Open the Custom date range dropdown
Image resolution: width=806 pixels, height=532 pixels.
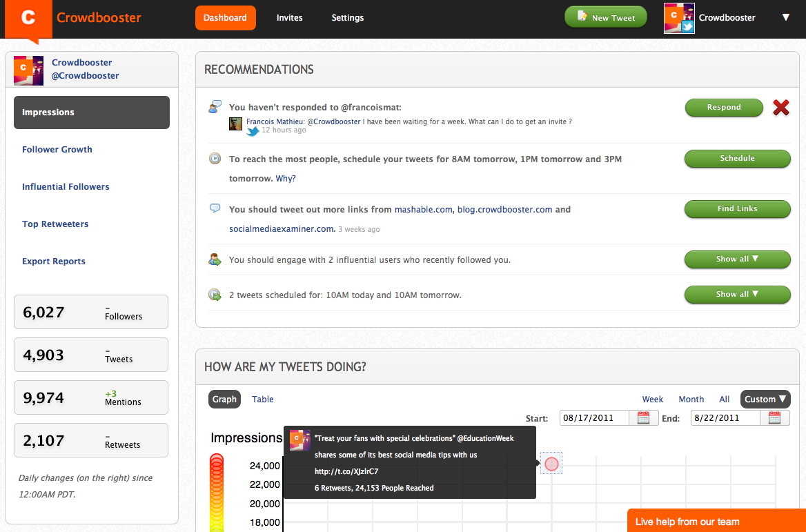click(x=765, y=400)
